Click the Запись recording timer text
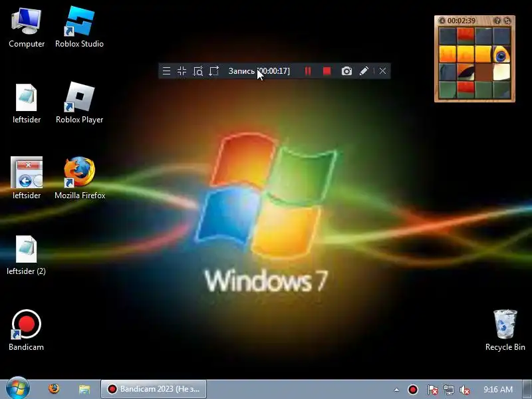Viewport: 532px width, 399px height. (x=259, y=71)
